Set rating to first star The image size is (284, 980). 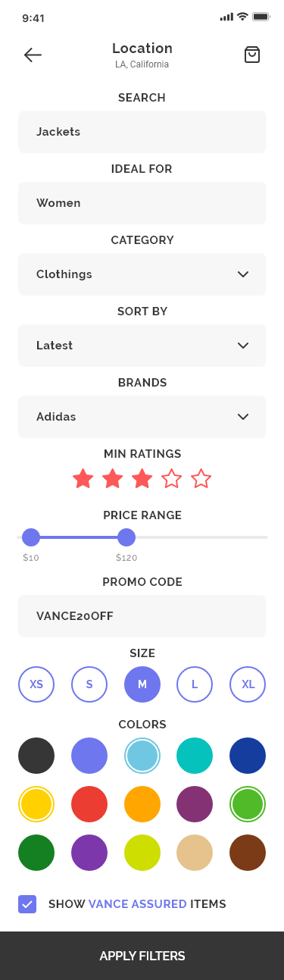(83, 479)
